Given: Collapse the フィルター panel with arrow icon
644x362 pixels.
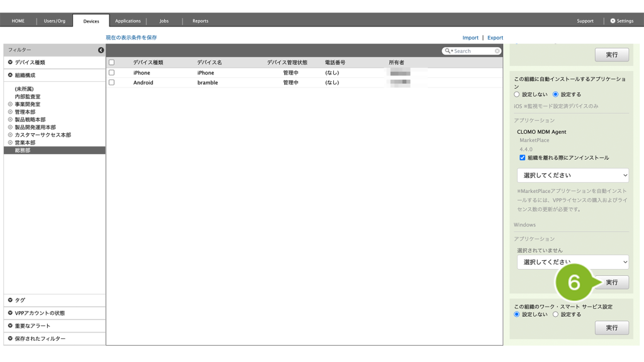Looking at the screenshot, I should pyautogui.click(x=101, y=50).
